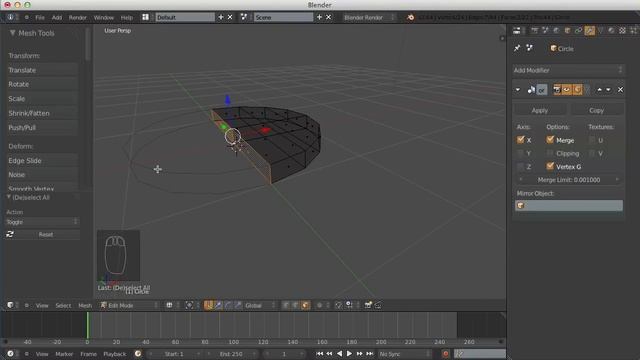Select face select mode
This screenshot has height=360, width=640.
305,305
